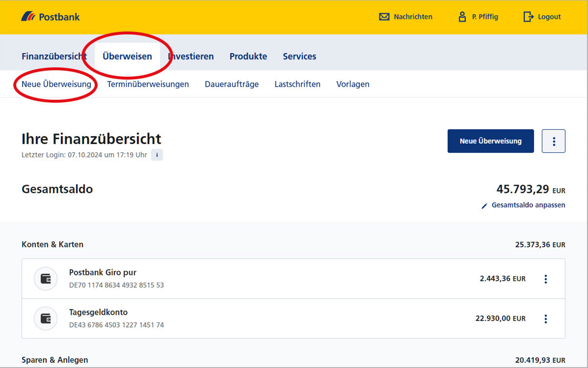Click the Logout link text

coord(549,17)
